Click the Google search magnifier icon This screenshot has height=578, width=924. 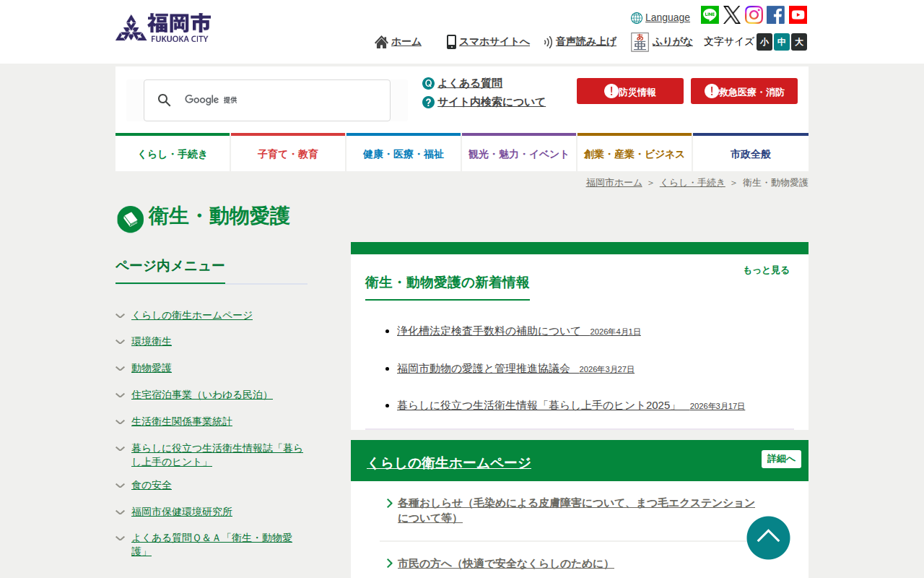tap(165, 100)
